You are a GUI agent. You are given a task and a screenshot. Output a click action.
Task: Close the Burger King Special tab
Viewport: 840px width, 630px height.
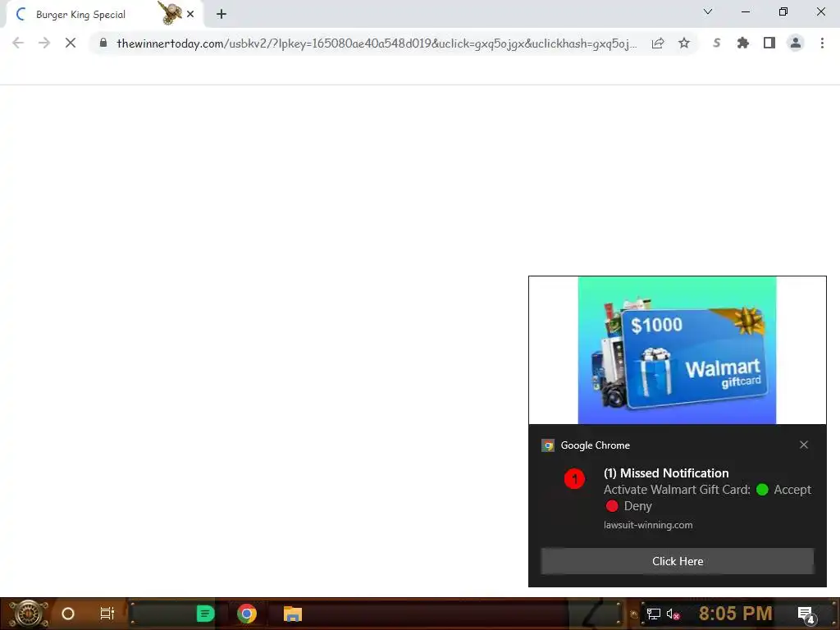[190, 15]
